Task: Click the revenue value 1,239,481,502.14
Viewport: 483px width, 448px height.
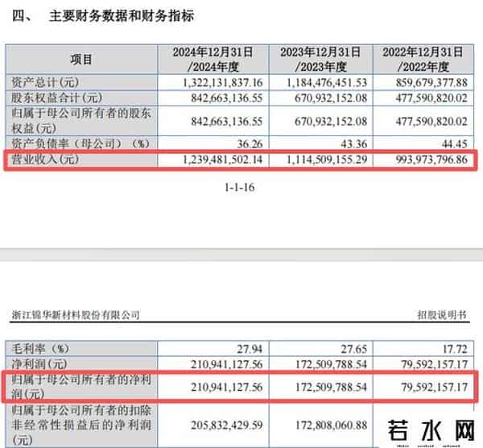Action: click(x=223, y=160)
